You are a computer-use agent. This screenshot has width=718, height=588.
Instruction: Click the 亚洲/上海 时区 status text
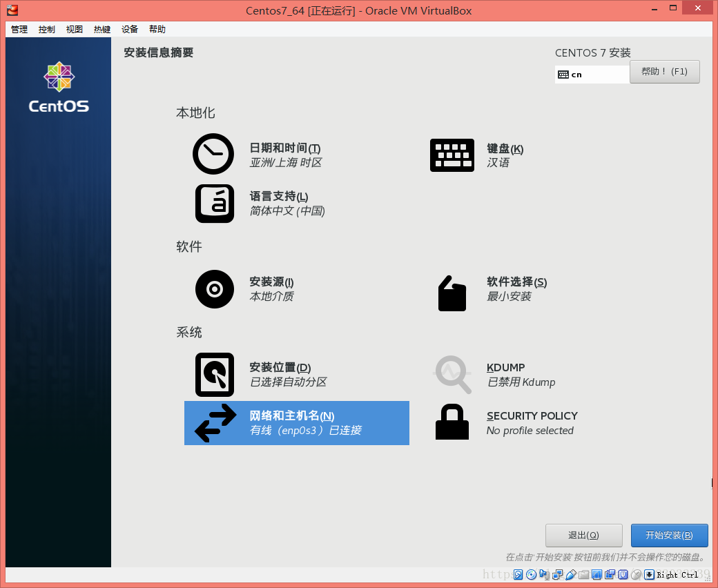click(x=286, y=162)
